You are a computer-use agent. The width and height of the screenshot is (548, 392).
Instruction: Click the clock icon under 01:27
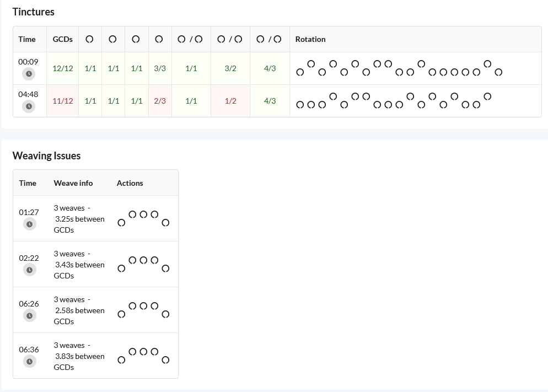click(x=30, y=224)
